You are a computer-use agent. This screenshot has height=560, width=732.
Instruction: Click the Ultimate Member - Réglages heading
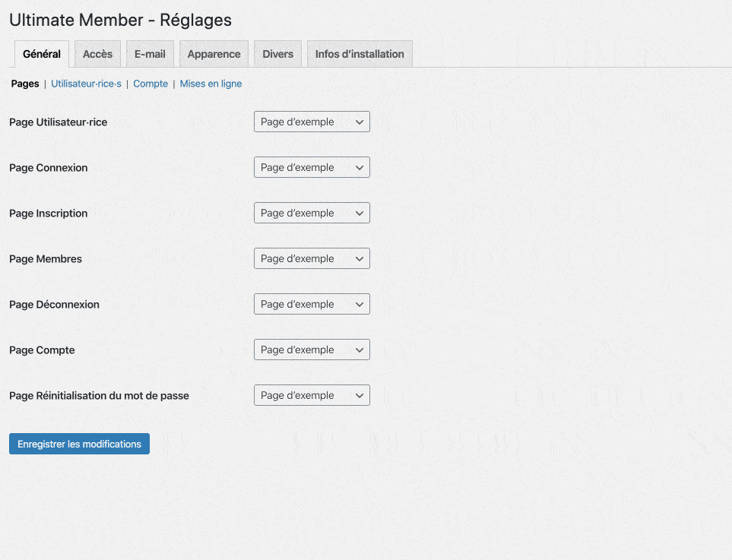(120, 20)
